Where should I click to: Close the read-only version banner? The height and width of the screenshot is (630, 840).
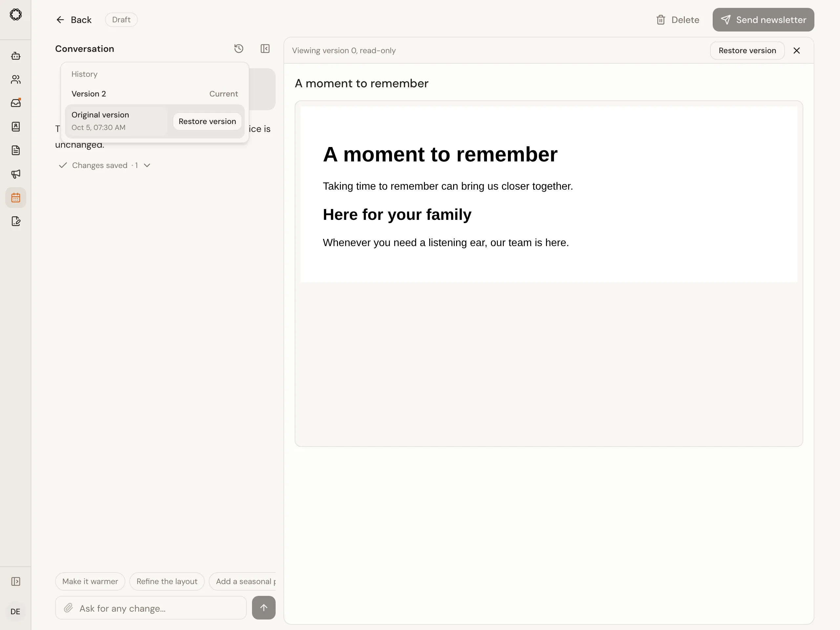[797, 51]
